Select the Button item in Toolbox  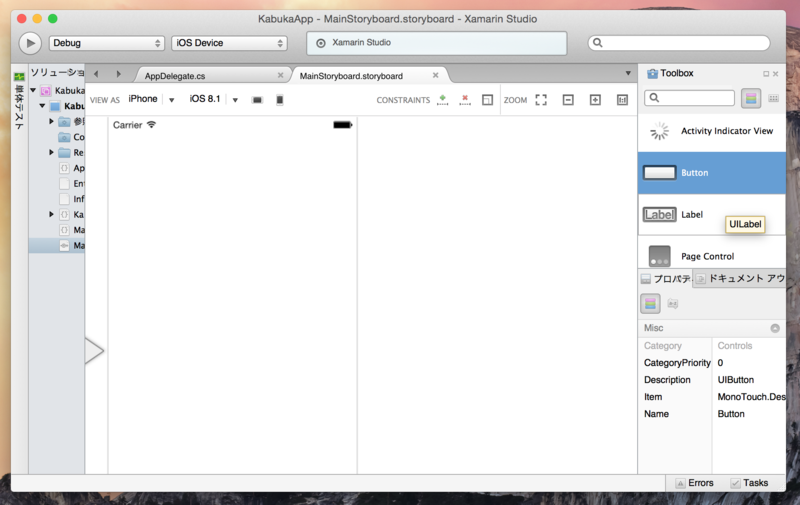(x=712, y=173)
